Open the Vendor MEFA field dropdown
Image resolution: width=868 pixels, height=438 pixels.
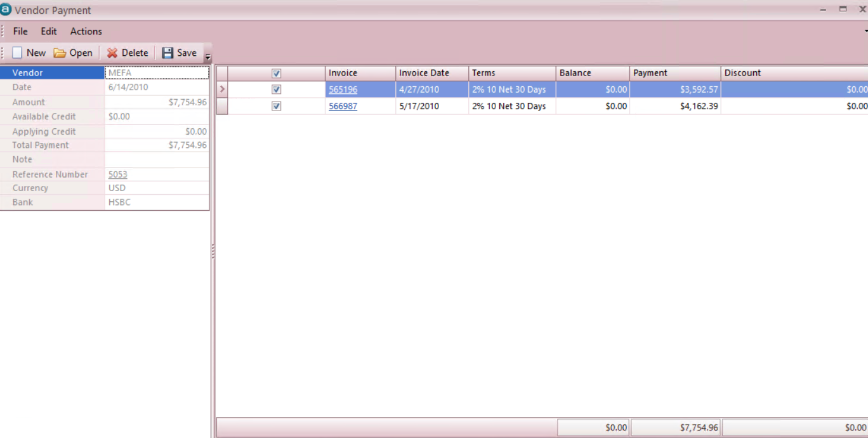pyautogui.click(x=156, y=73)
